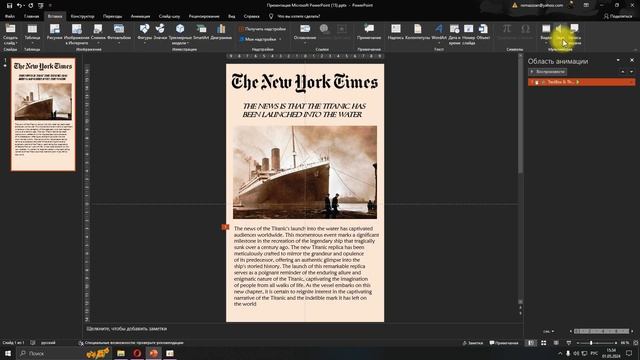
Task: Click the Titanic photo on the slide
Action: [x=305, y=172]
